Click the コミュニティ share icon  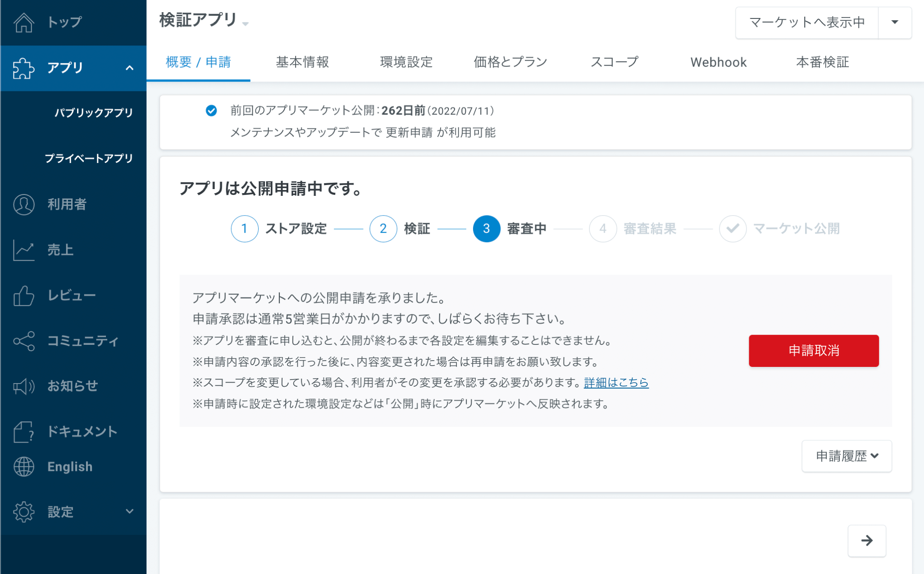coord(24,341)
